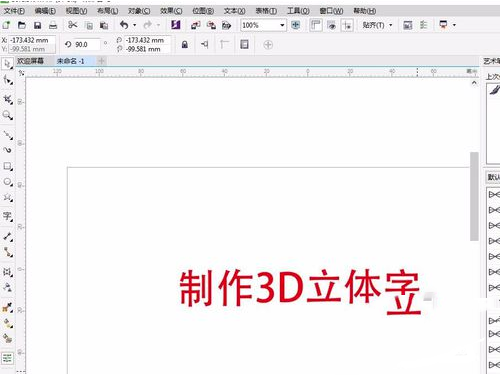Select the Eyedropper tool
This screenshot has width=501, height=377.
pos(8,308)
